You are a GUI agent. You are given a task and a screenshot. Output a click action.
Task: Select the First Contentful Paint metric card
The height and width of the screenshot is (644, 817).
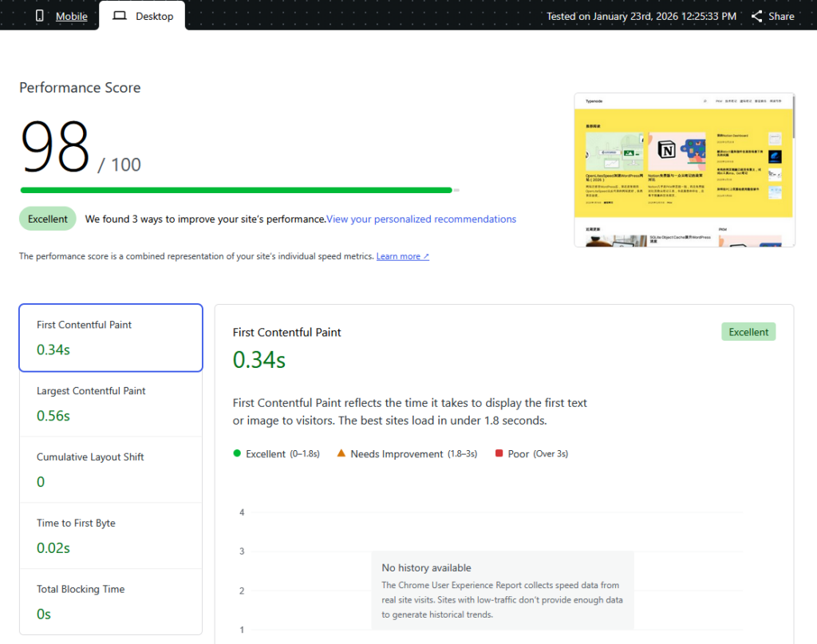point(111,338)
